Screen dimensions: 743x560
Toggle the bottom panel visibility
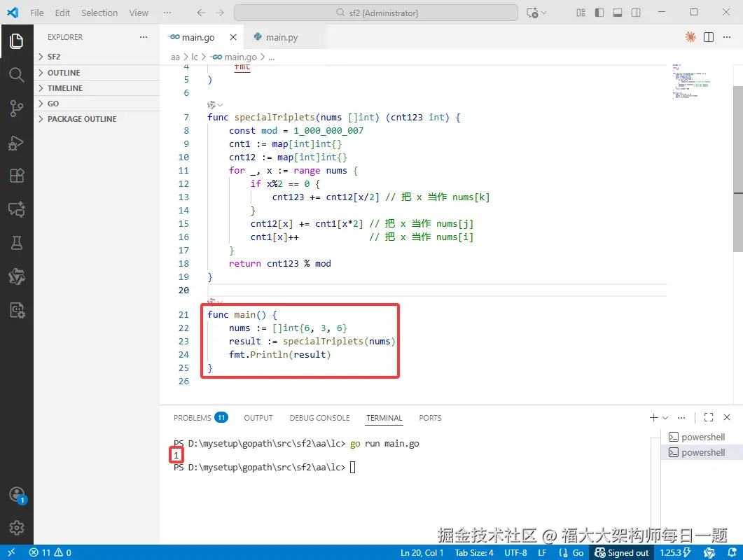pyautogui.click(x=618, y=13)
